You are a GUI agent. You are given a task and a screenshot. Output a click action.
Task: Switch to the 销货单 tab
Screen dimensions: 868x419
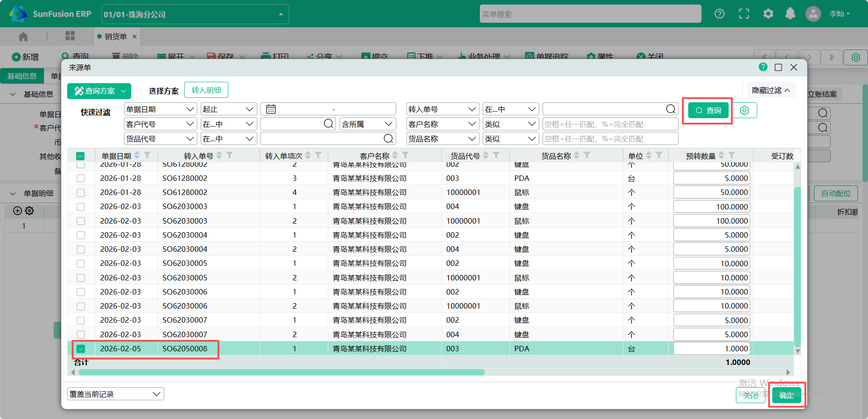pos(115,36)
